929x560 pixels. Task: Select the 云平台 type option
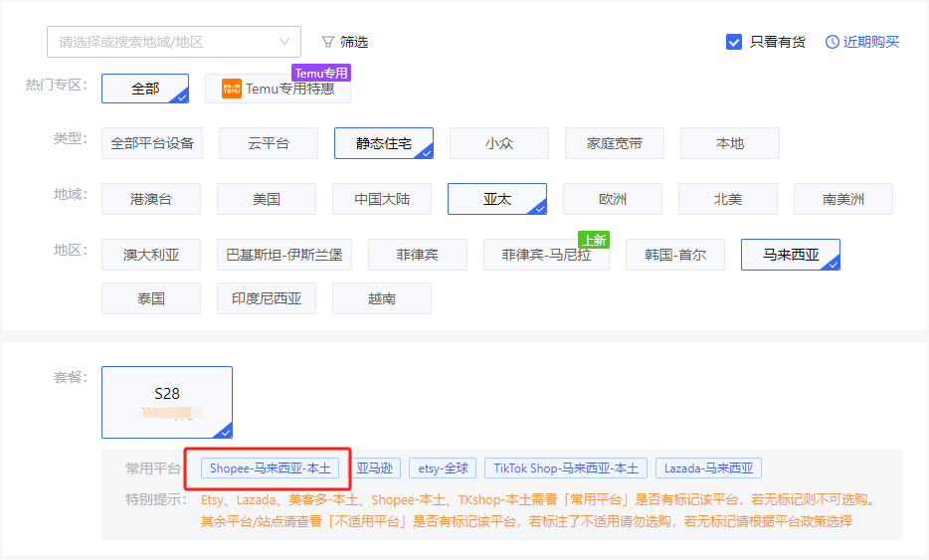point(268,143)
